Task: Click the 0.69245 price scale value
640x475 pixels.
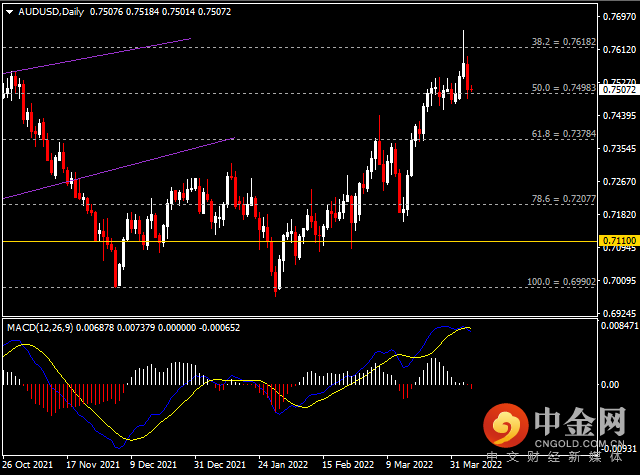Action: tap(620, 313)
